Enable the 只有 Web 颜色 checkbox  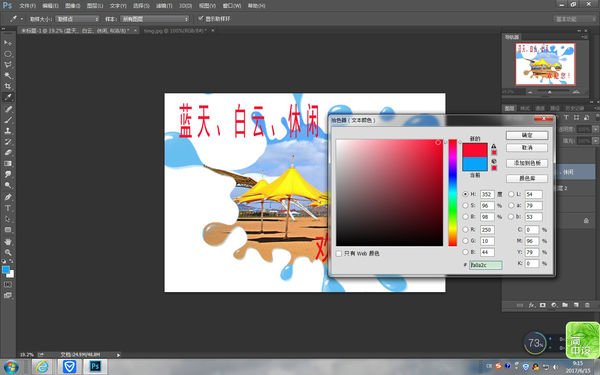coord(339,254)
